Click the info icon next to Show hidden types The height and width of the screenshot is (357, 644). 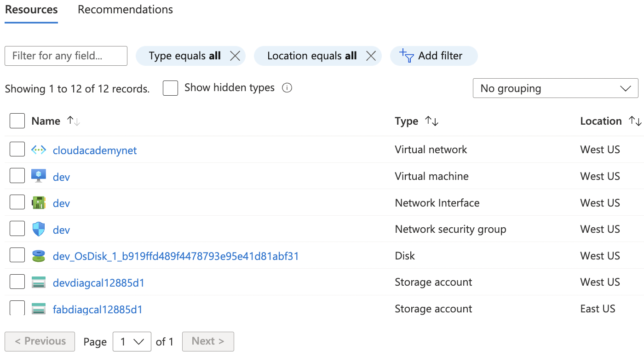point(287,88)
